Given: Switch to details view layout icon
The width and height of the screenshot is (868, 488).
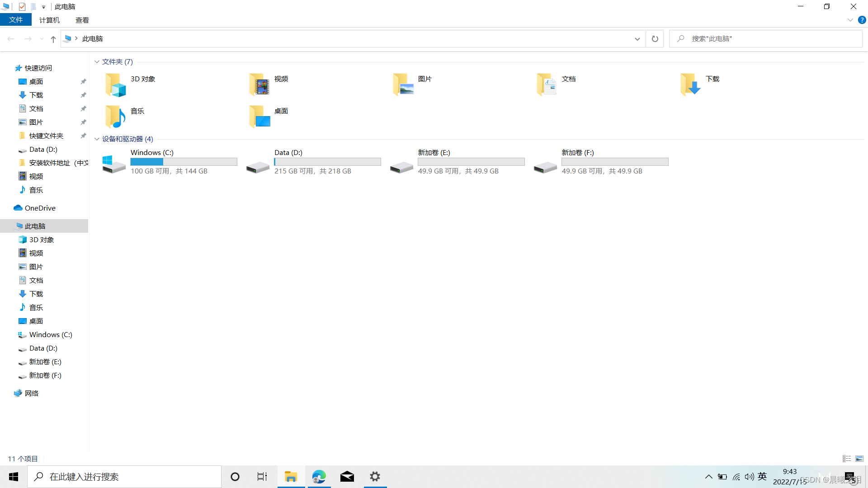Looking at the screenshot, I should click(x=847, y=459).
